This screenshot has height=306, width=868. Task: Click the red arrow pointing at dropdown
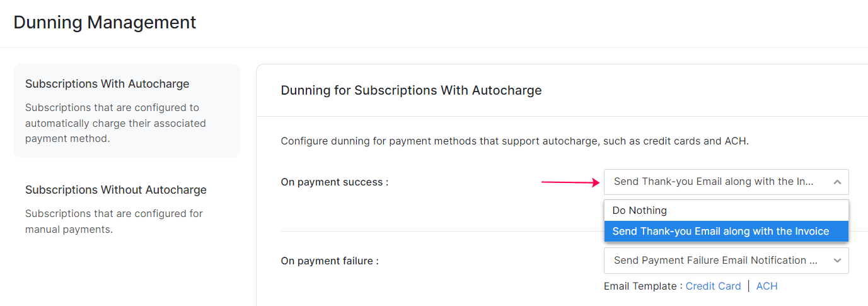[x=570, y=182]
